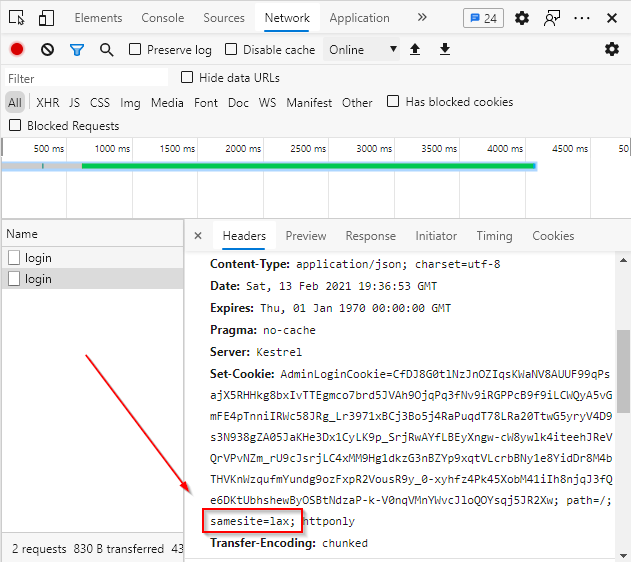Screen dimensions: 631x562
Task: Open network settings gear icon
Action: [x=612, y=49]
